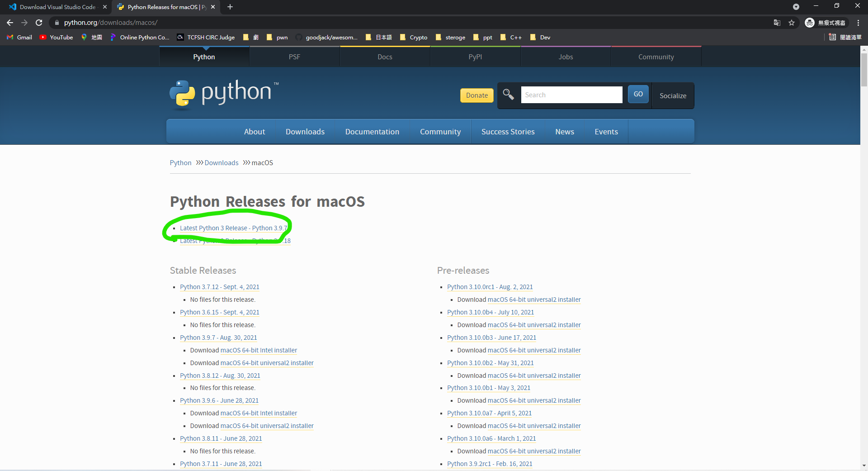Click the Python breadcrumb link
868x471 pixels.
click(x=181, y=163)
